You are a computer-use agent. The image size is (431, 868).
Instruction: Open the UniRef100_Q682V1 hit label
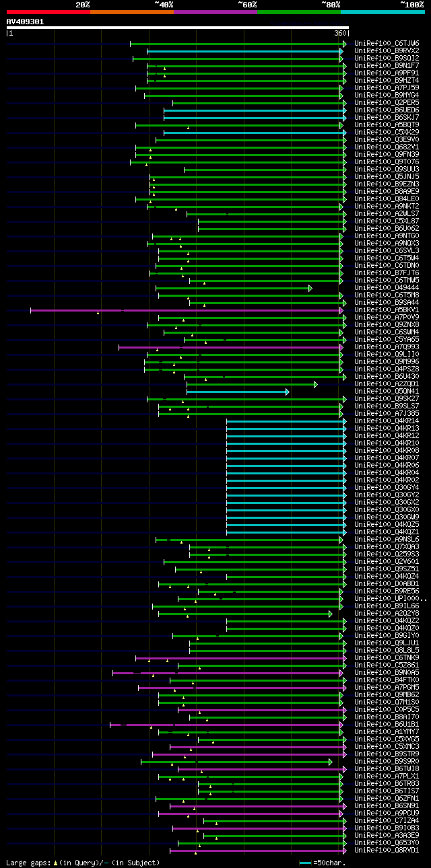[x=386, y=147]
